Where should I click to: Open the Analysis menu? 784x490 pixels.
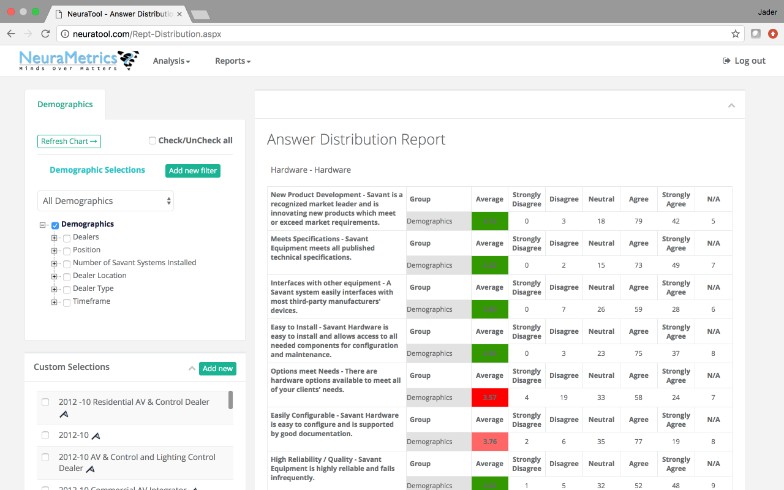[x=172, y=61]
